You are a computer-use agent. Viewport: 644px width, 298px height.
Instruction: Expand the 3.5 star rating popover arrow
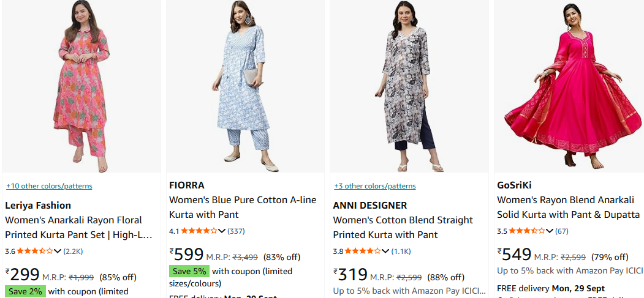550,231
